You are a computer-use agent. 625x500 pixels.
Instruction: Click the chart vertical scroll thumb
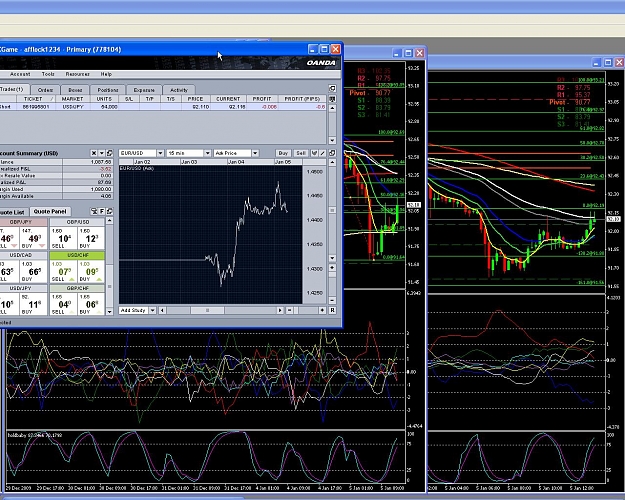pos(332,210)
